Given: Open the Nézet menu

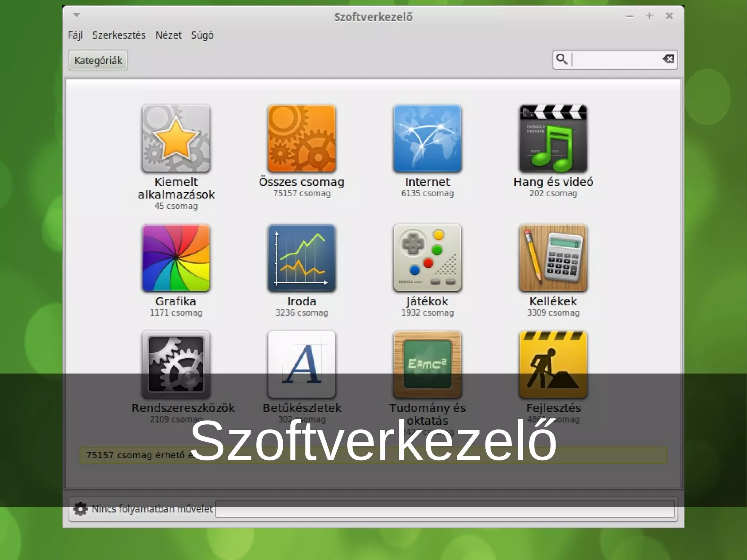Looking at the screenshot, I should click(169, 35).
